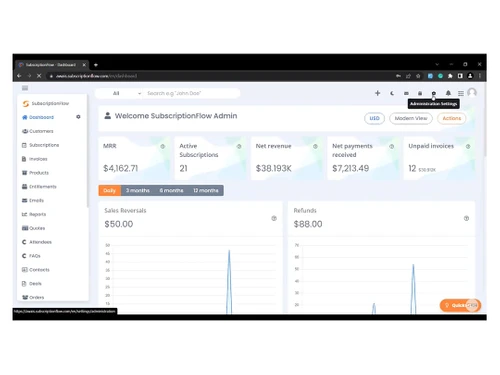The height and width of the screenshot is (375, 500).
Task: Open the notifications bell icon
Action: click(x=448, y=93)
